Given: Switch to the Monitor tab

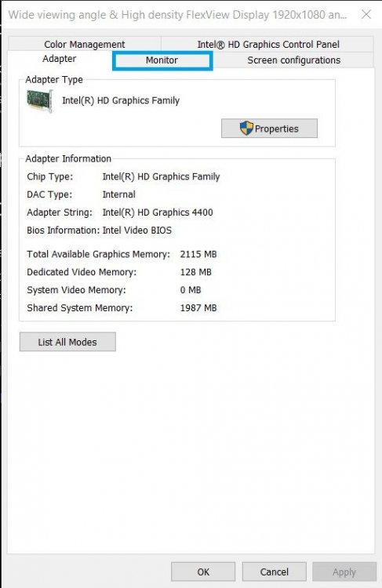Looking at the screenshot, I should pos(162,60).
